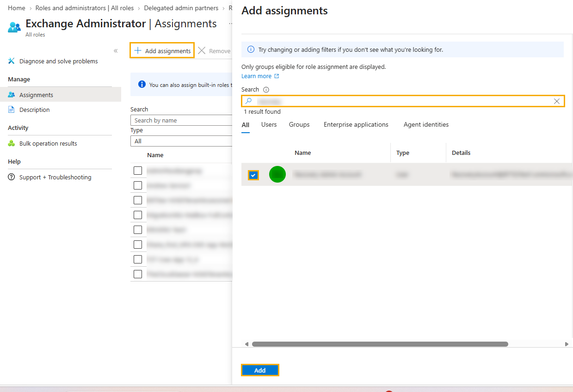Image resolution: width=573 pixels, height=392 pixels.
Task: Switch to the Groups tab
Action: [x=299, y=124]
